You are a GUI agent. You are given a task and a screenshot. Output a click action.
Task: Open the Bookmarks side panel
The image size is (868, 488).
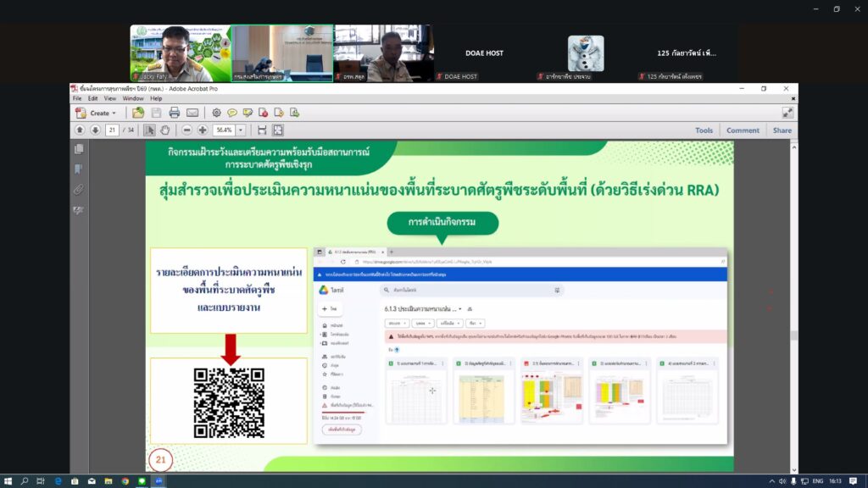(79, 169)
